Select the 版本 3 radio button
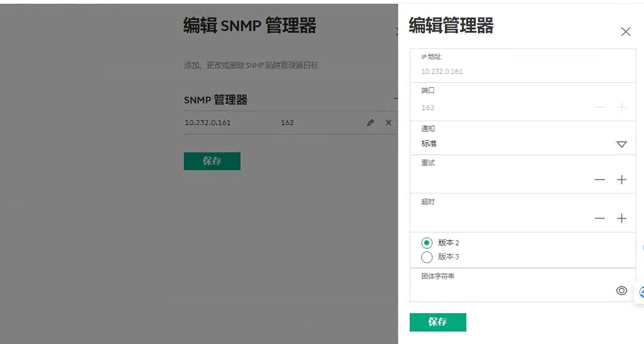Viewport: 644px width, 344px height. [x=427, y=257]
